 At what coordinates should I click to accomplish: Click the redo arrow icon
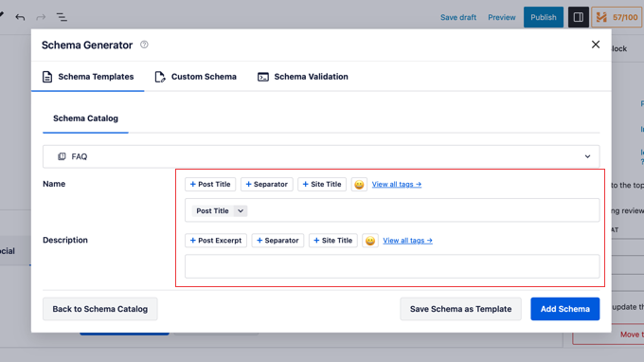[41, 17]
